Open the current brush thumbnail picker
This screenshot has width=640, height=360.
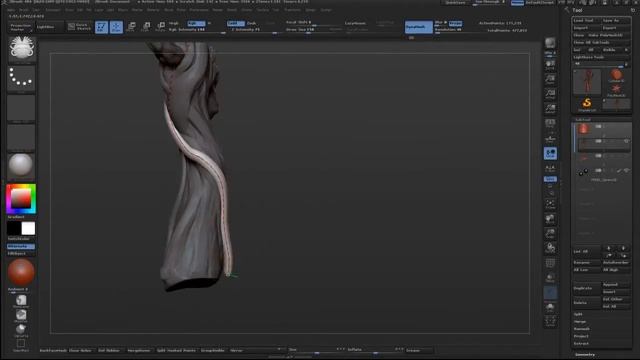tap(21, 49)
